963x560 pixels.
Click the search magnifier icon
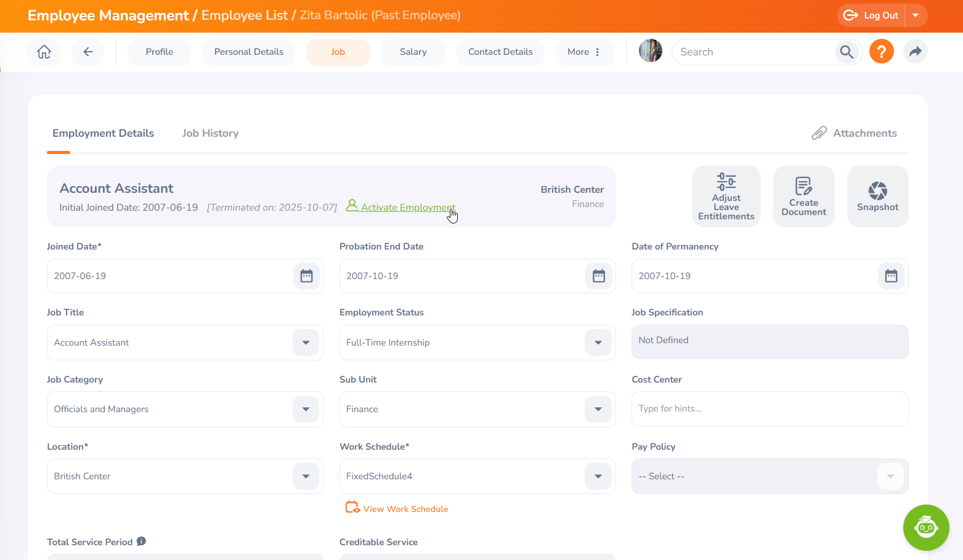[x=847, y=52]
